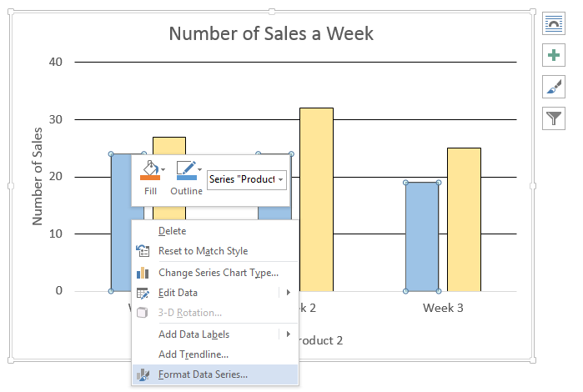The height and width of the screenshot is (392, 583).
Task: Open the Chart Filters funnel button
Action: [553, 118]
